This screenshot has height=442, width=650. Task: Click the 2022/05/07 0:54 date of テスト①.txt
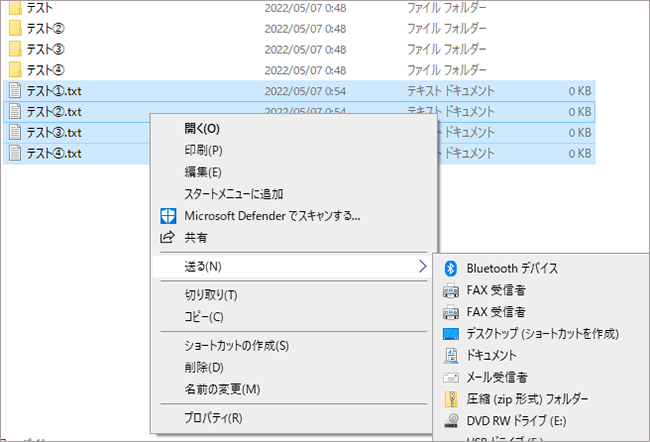pyautogui.click(x=305, y=91)
